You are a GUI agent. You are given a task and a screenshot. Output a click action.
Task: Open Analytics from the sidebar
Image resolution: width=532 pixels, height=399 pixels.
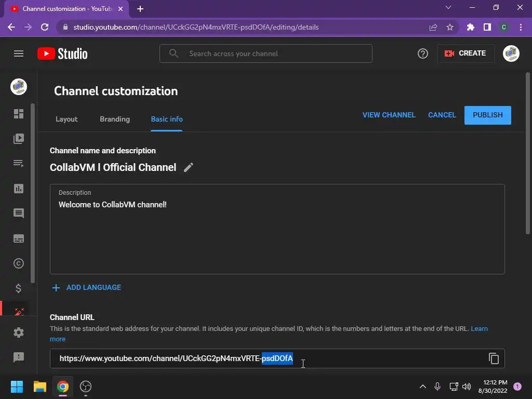[19, 188]
